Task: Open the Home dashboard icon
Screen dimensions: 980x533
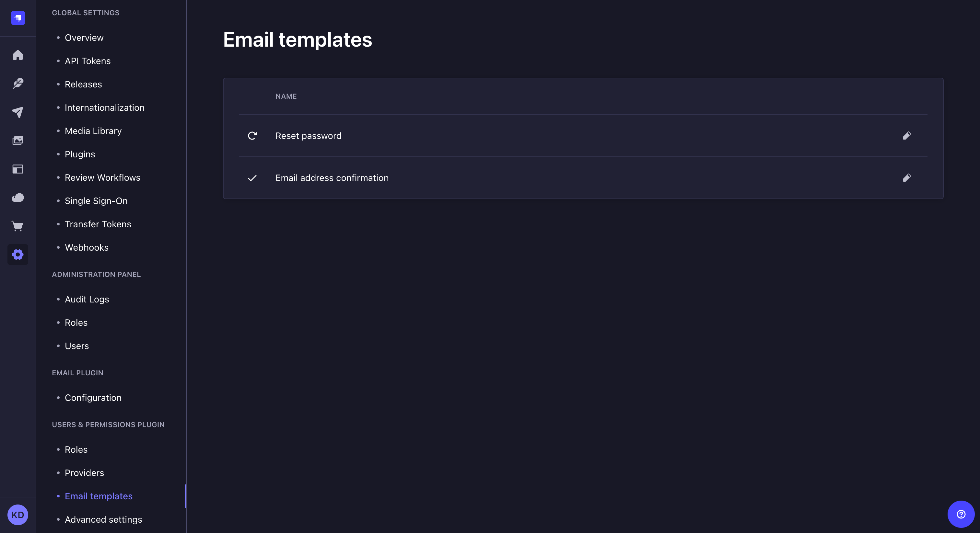Action: pos(17,55)
